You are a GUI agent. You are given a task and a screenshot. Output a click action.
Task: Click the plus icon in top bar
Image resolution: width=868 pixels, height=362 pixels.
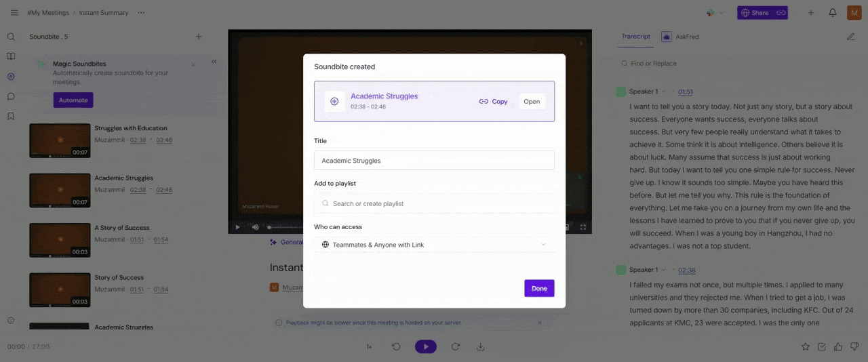pos(811,13)
